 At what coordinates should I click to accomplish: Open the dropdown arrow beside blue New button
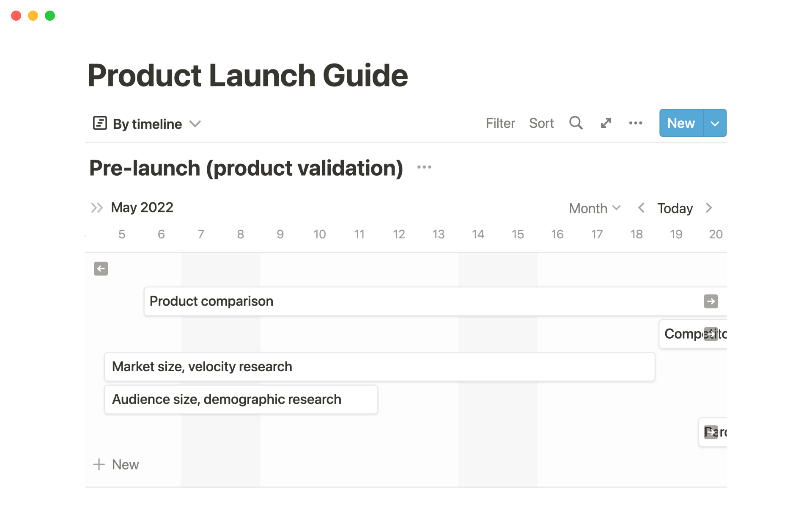click(715, 123)
